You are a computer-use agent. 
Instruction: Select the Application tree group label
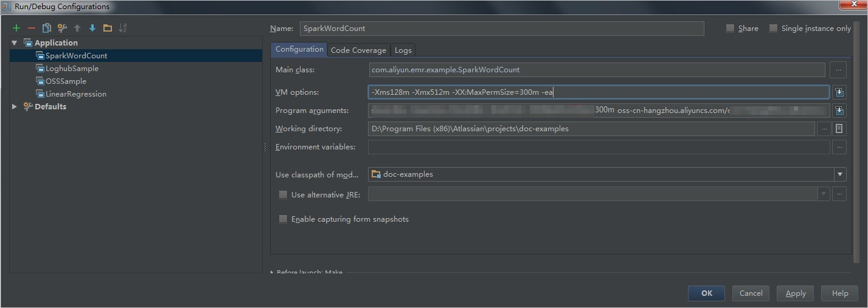[56, 43]
